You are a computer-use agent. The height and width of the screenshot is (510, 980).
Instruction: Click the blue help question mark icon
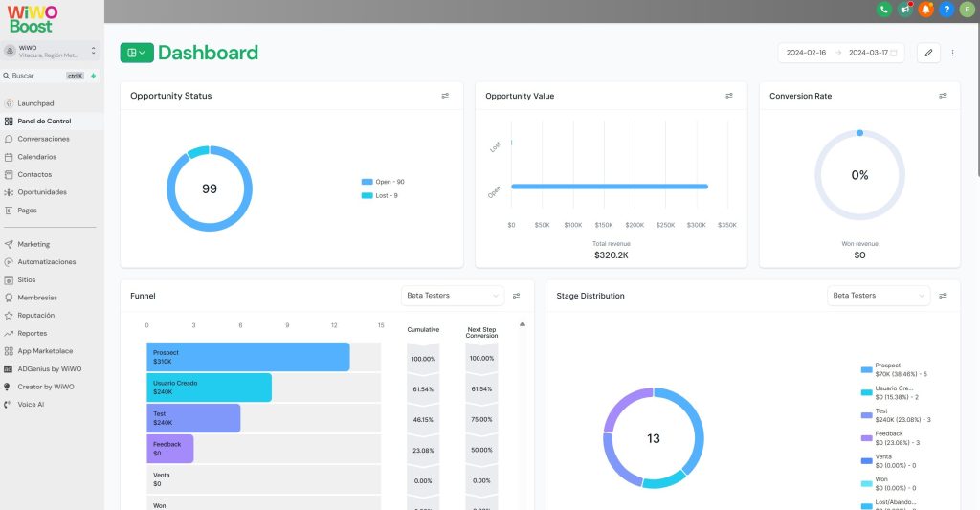947,10
